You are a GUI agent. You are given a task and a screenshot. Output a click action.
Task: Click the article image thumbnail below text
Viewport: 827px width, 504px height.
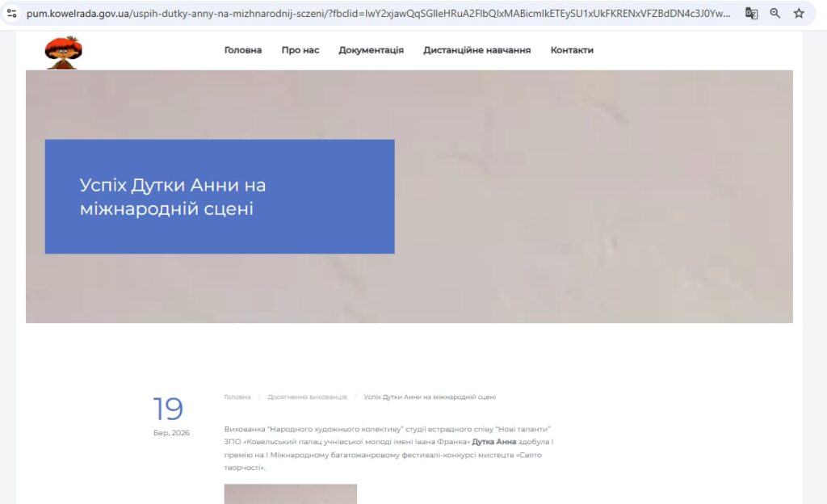tap(290, 493)
